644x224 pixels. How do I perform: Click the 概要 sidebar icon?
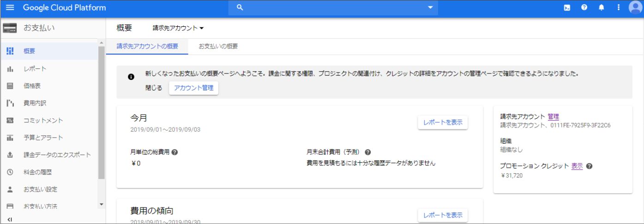point(10,51)
